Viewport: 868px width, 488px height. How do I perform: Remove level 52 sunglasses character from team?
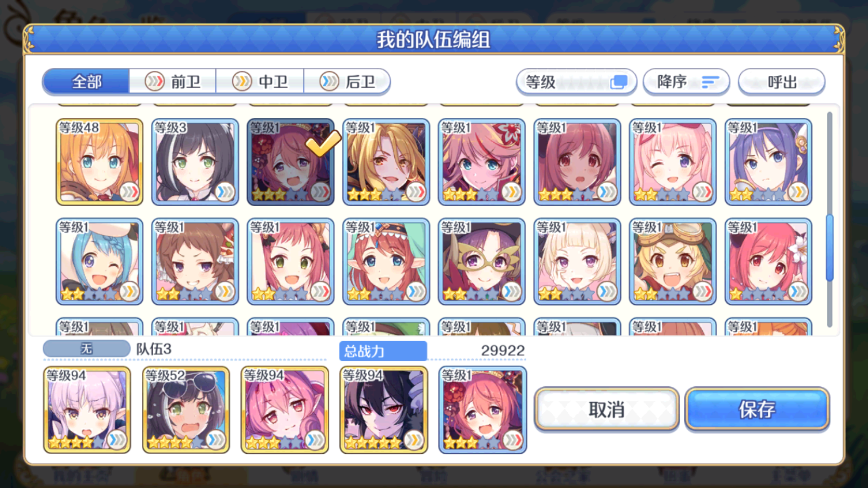tap(186, 410)
